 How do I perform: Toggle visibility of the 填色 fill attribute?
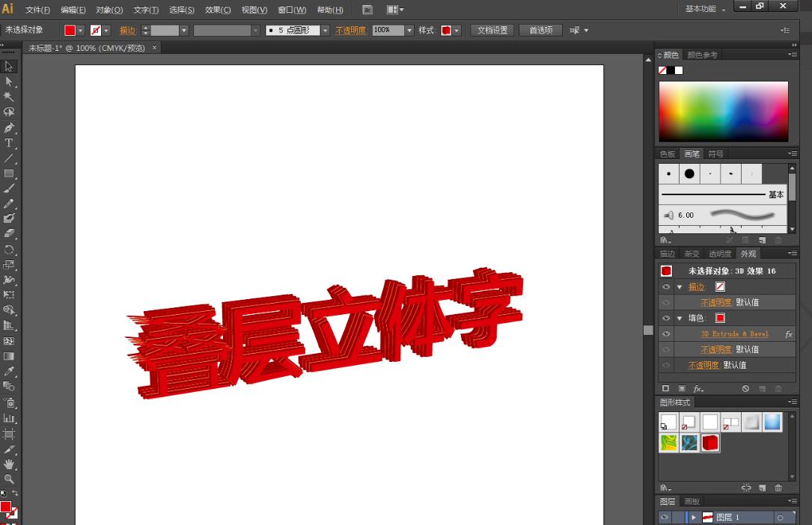click(666, 318)
